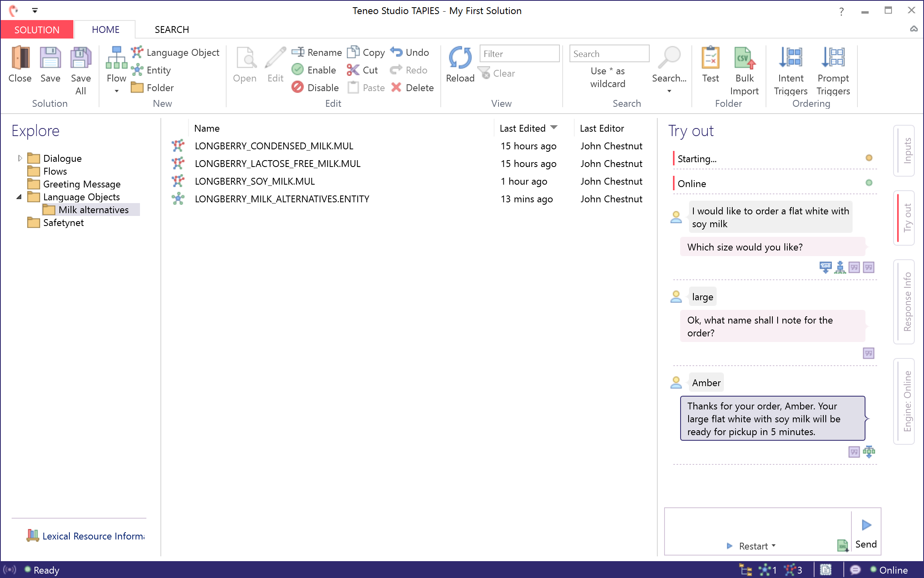Viewport: 924px width, 578px height.
Task: Toggle the Use * as wildcard option
Action: [x=607, y=77]
